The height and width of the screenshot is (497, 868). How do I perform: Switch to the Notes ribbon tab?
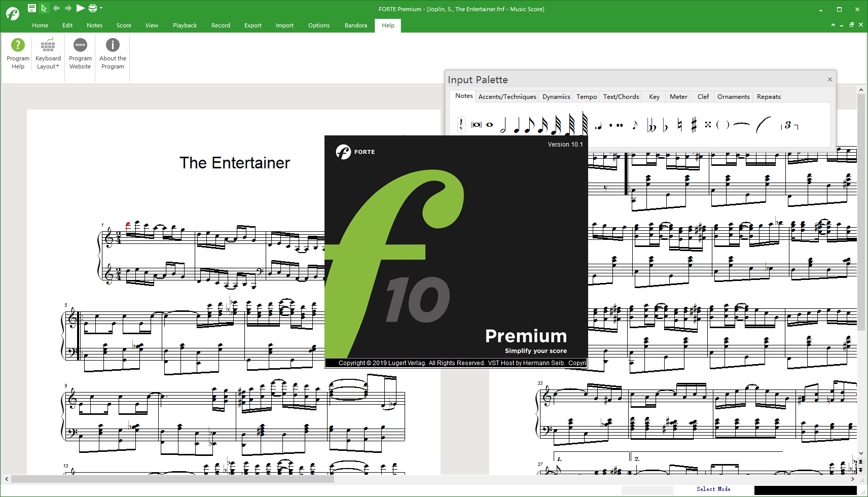[x=94, y=25]
